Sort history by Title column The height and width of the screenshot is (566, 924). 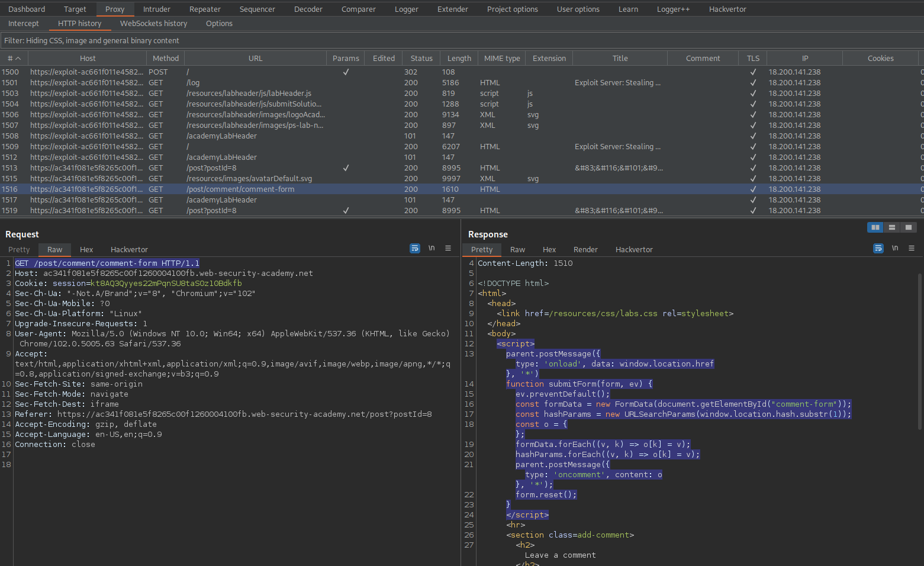tap(620, 58)
